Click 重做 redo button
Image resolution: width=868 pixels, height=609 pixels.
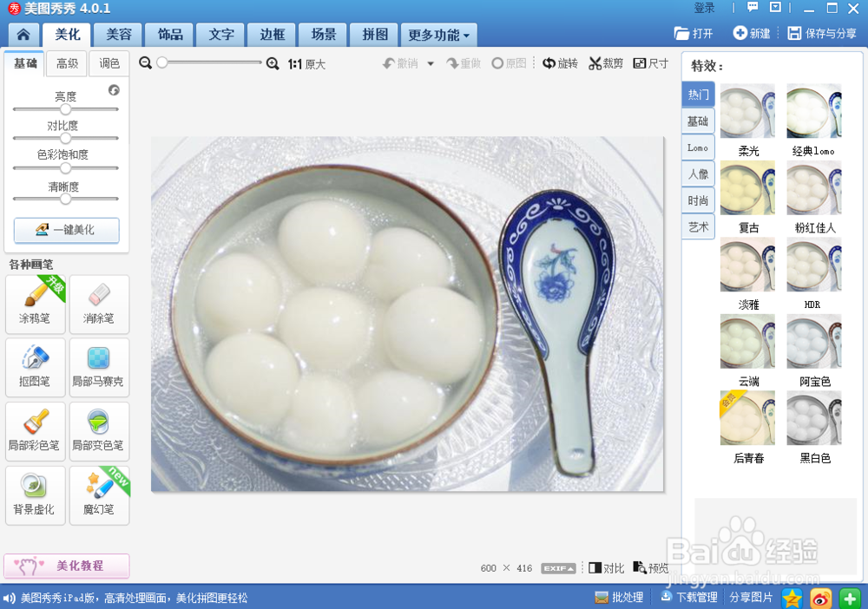click(464, 63)
